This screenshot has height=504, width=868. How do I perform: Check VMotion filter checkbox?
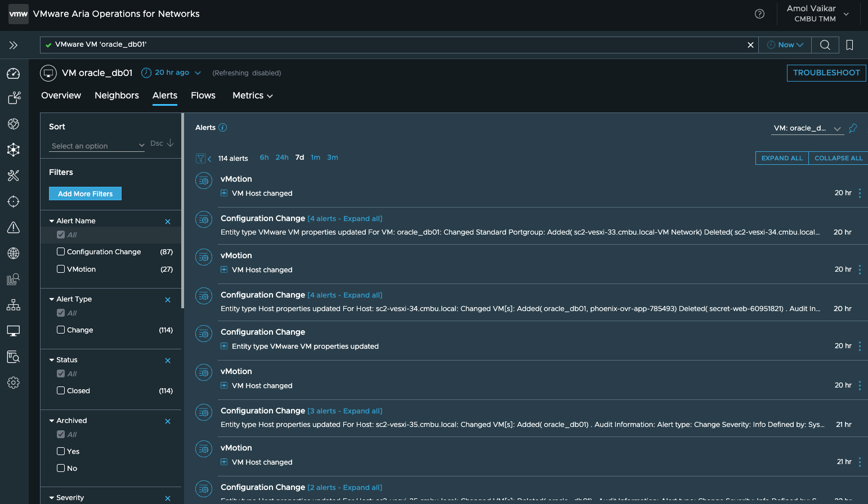[61, 269]
